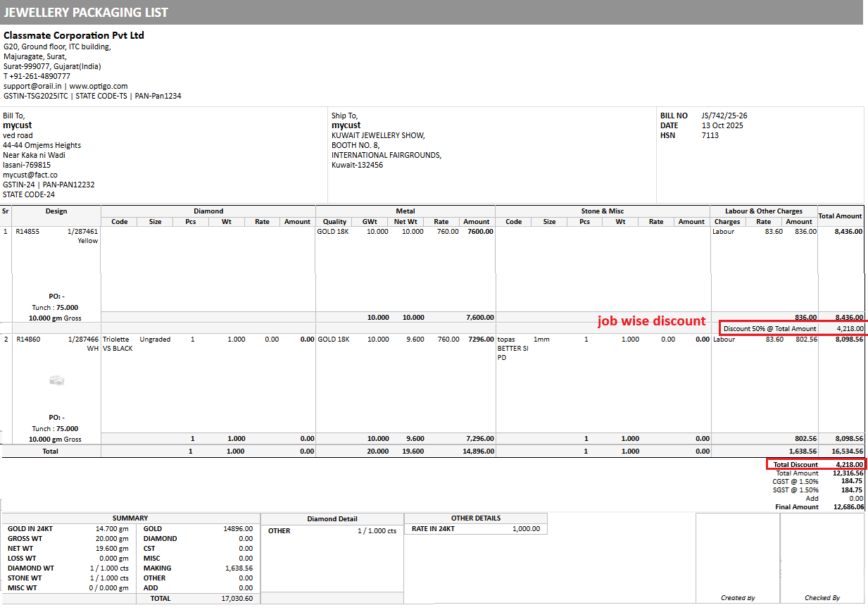This screenshot has width=868, height=610.
Task: Select the Classmate Corporation Pvt Ltd name
Action: (74, 35)
